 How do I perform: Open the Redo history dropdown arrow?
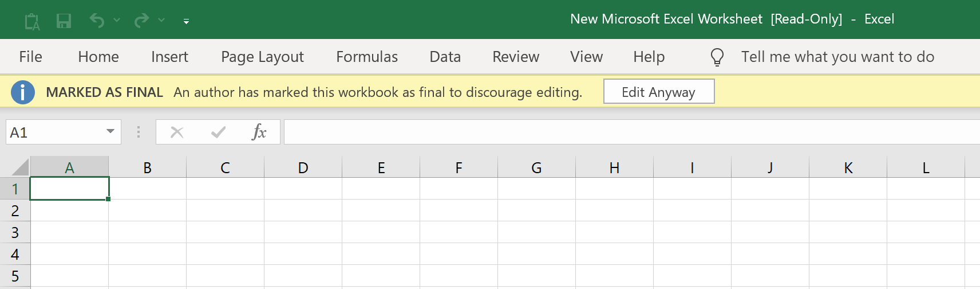(161, 20)
